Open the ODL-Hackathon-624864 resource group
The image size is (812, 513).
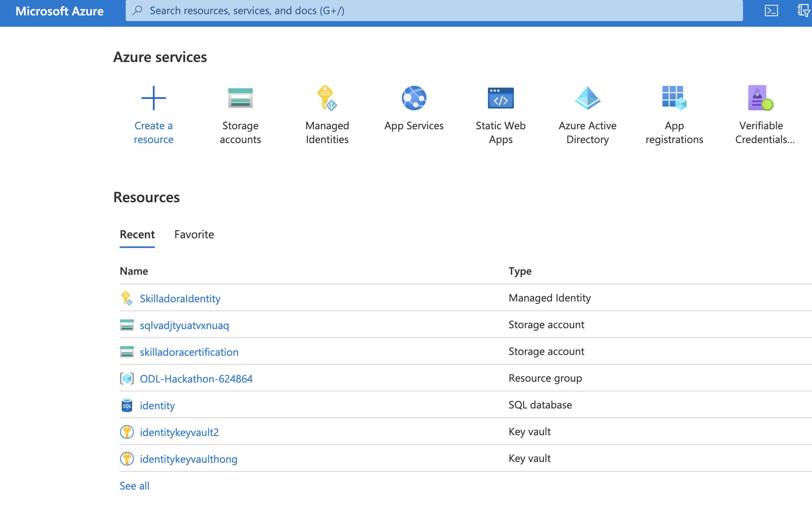click(x=196, y=379)
